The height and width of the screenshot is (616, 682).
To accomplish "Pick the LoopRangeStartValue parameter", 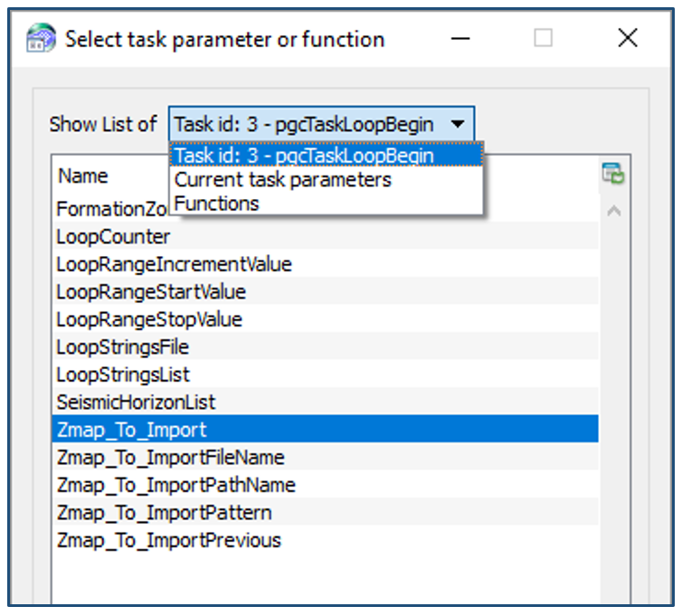I will click(x=151, y=292).
